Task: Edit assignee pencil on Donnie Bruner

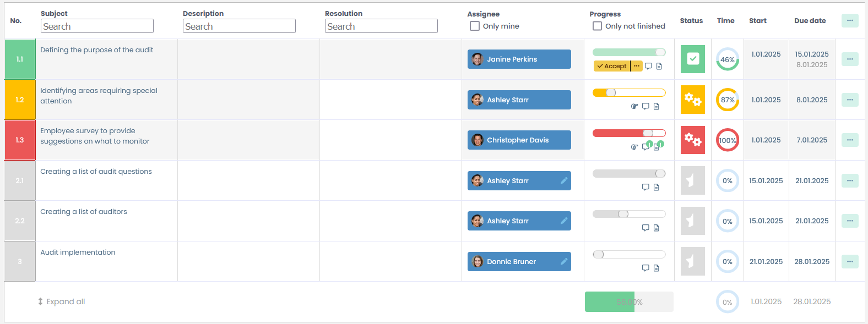Action: pyautogui.click(x=564, y=261)
